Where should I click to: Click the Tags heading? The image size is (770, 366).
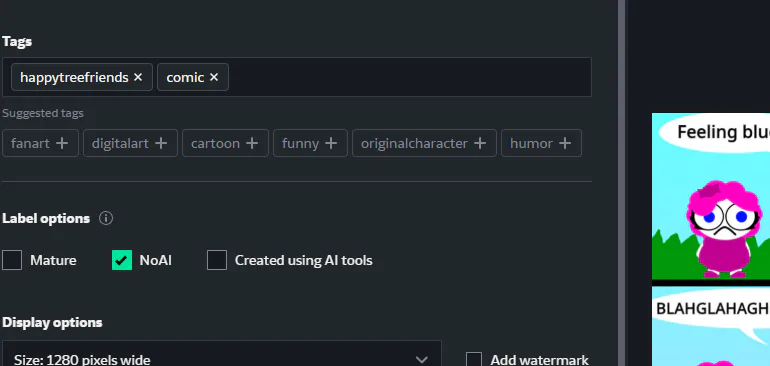[17, 41]
